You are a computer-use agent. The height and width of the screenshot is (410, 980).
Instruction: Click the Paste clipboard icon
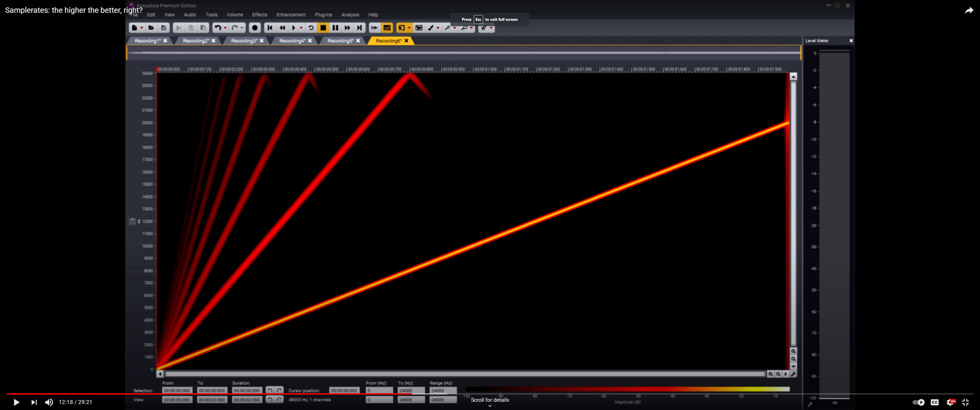tap(203, 28)
